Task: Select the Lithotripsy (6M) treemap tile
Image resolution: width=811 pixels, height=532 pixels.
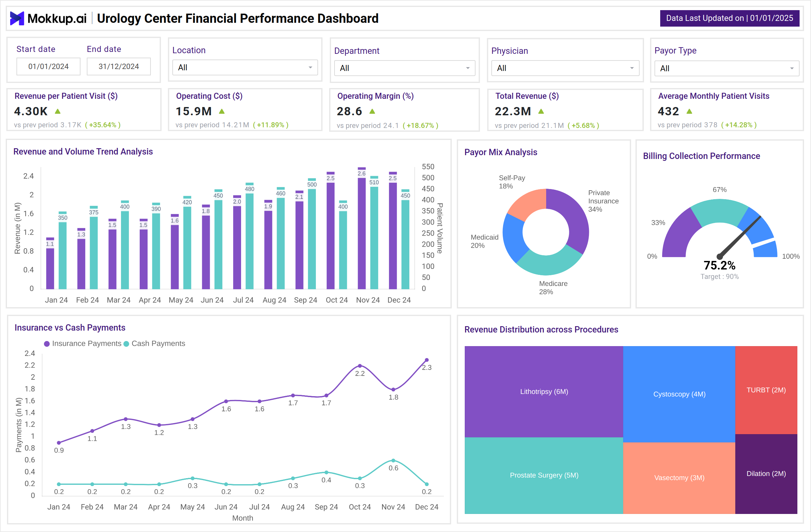Action: 544,392
